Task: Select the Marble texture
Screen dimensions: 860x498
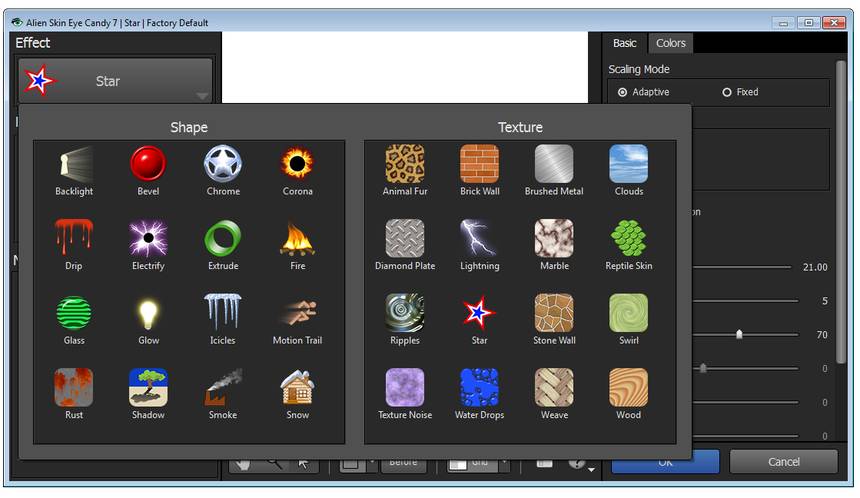Action: (x=554, y=245)
